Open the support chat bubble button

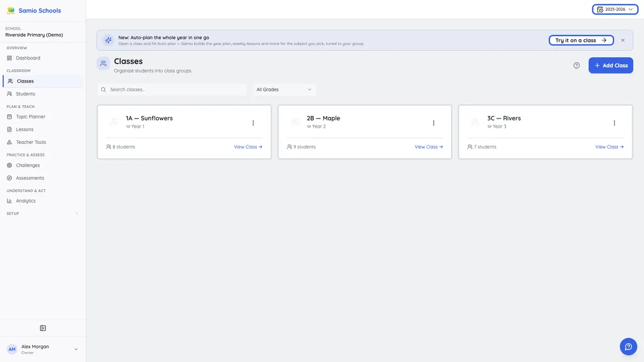tap(628, 346)
